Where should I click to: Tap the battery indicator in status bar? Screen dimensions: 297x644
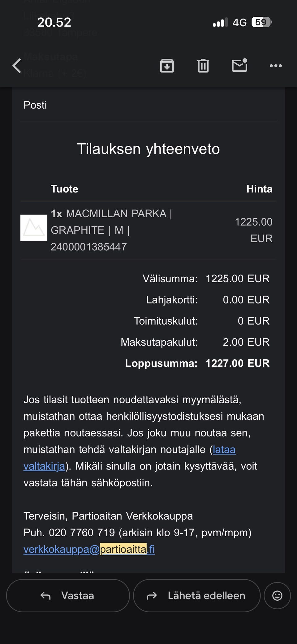coord(262,22)
